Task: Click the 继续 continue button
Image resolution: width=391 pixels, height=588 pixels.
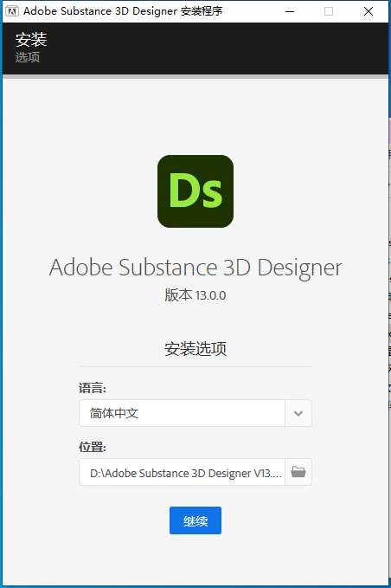Action: (x=195, y=520)
